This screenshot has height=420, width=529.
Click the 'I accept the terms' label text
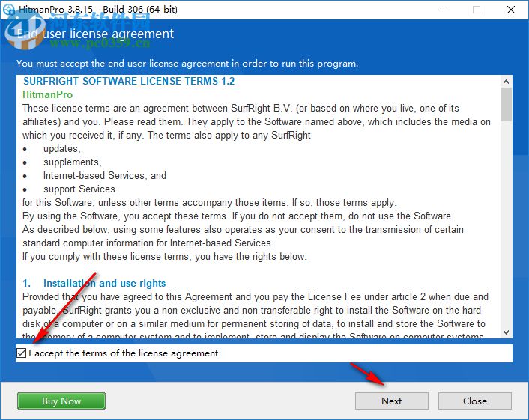click(x=123, y=353)
